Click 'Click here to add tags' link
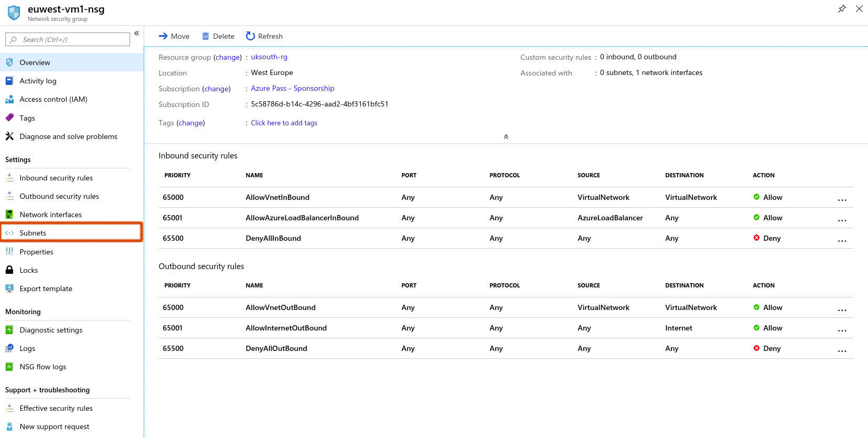 click(x=284, y=123)
